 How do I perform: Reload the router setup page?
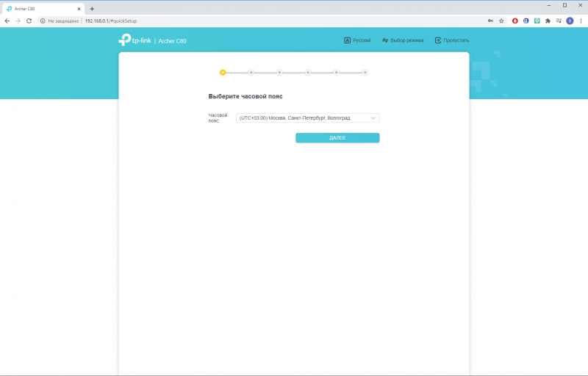click(29, 21)
